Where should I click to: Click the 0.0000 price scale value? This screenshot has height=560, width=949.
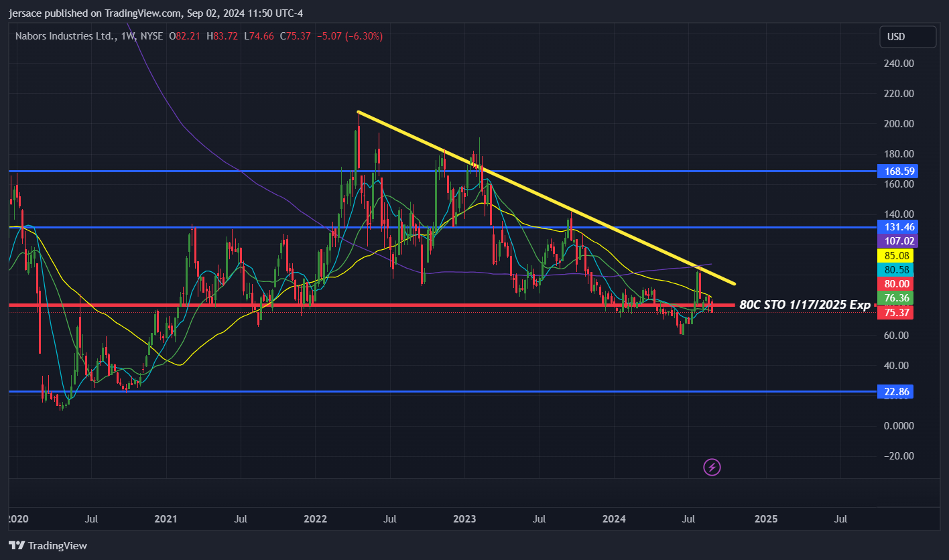(x=899, y=426)
